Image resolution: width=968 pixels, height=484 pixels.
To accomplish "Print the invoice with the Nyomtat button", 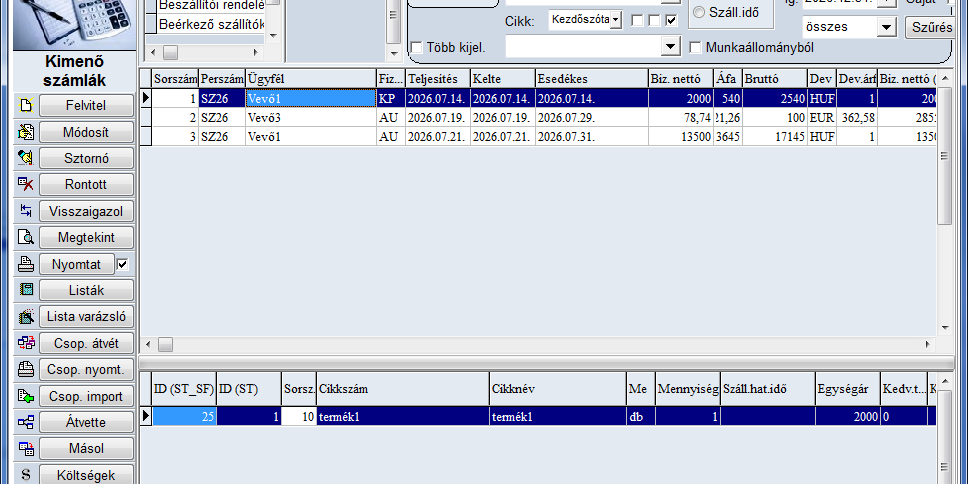I will pyautogui.click(x=77, y=264).
